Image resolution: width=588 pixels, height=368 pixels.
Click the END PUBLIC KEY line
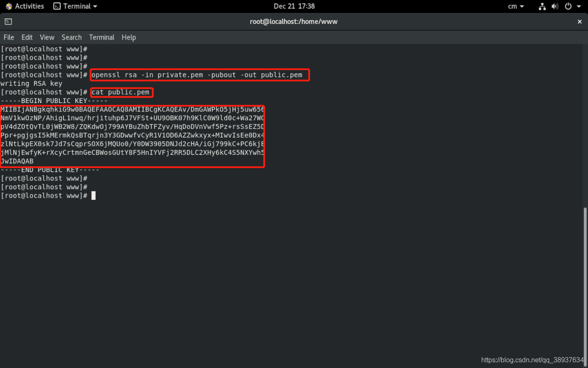pos(50,170)
